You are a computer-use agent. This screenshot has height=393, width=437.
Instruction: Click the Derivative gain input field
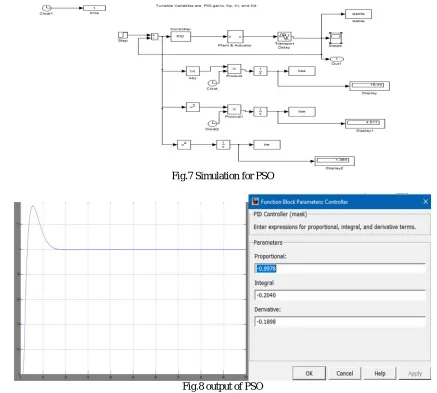pos(340,322)
